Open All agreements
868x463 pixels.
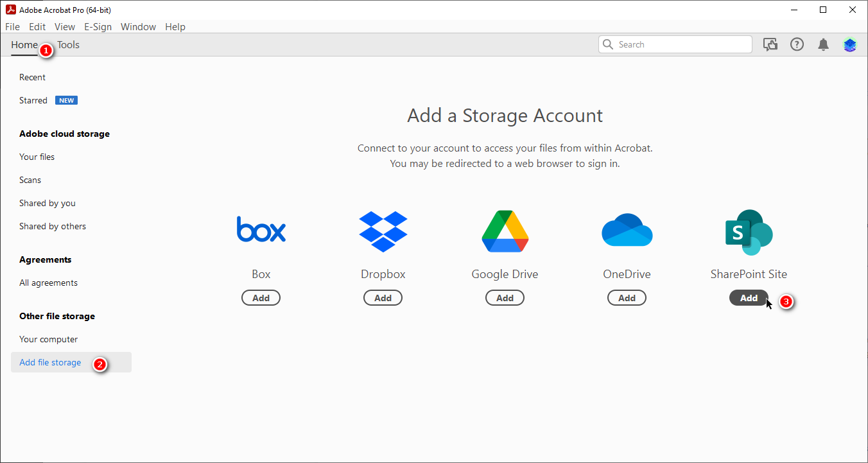(48, 283)
